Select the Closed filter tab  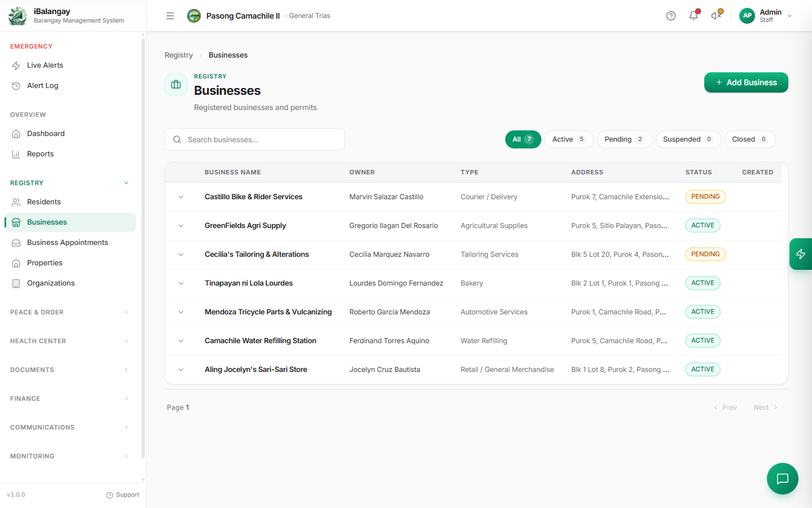click(x=750, y=139)
